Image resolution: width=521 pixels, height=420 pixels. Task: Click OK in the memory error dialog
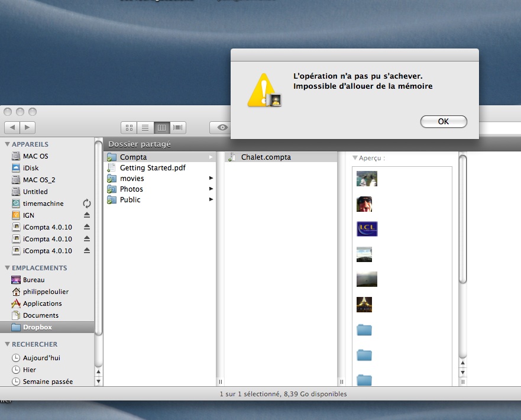(x=444, y=122)
